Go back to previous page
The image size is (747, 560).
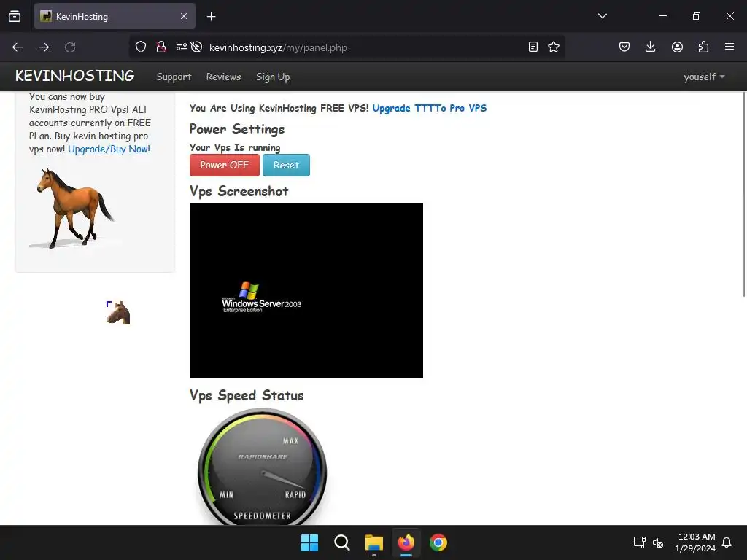pyautogui.click(x=18, y=47)
